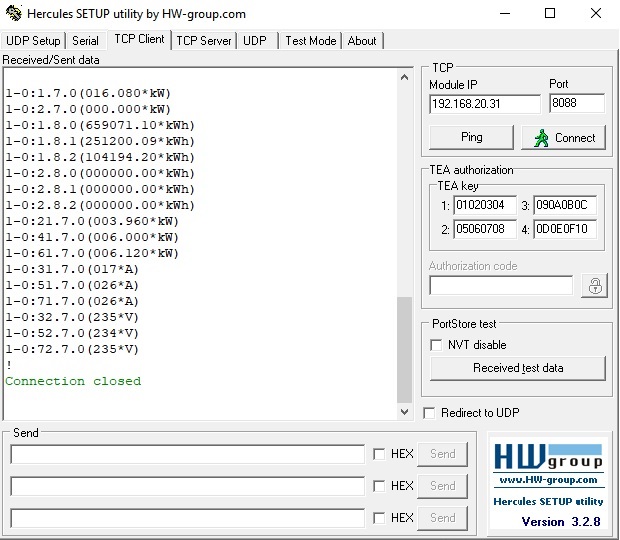Screen dimensions: 620x540
Task: Open the TCP Server tab
Action: coord(204,41)
